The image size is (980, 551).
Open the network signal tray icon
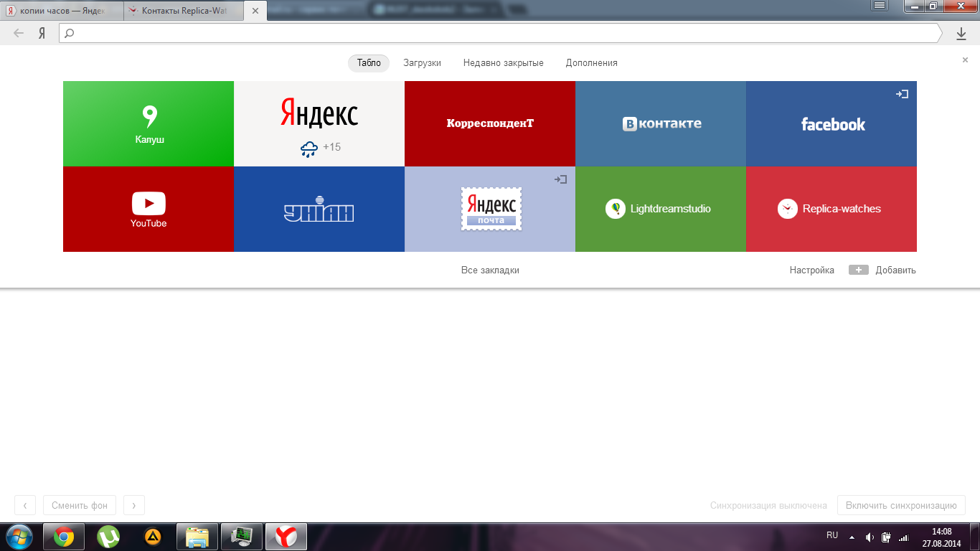904,537
